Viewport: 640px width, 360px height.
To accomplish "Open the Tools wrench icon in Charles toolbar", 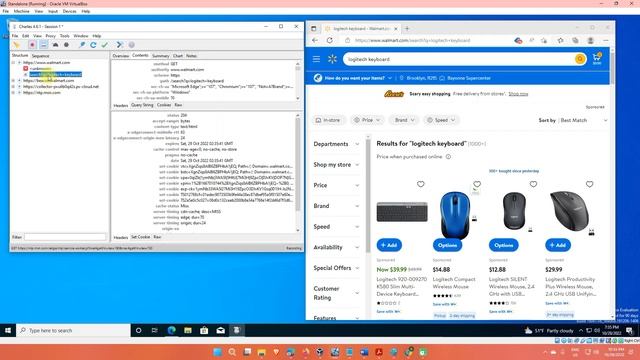I will (x=120, y=45).
